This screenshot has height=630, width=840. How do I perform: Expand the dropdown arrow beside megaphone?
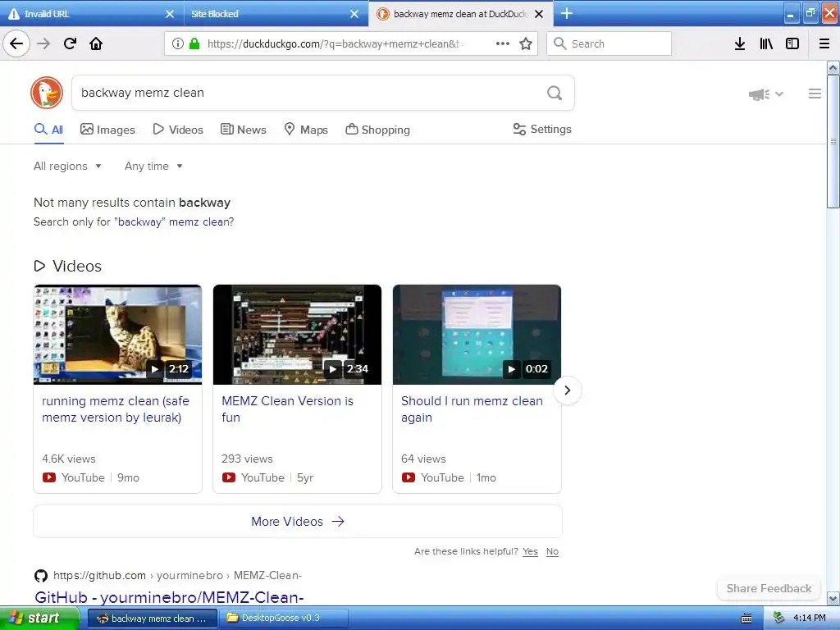(779, 94)
